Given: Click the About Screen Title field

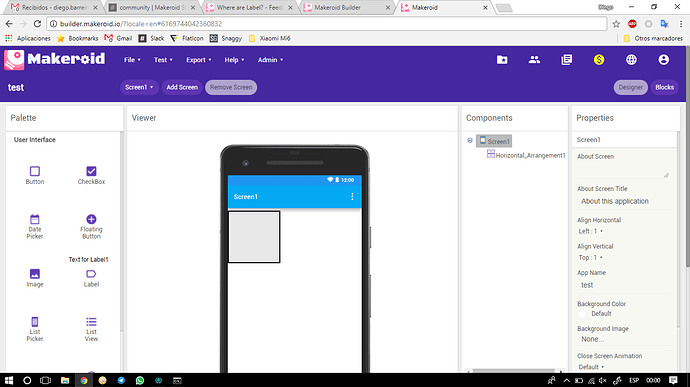Looking at the screenshot, I should (x=625, y=201).
